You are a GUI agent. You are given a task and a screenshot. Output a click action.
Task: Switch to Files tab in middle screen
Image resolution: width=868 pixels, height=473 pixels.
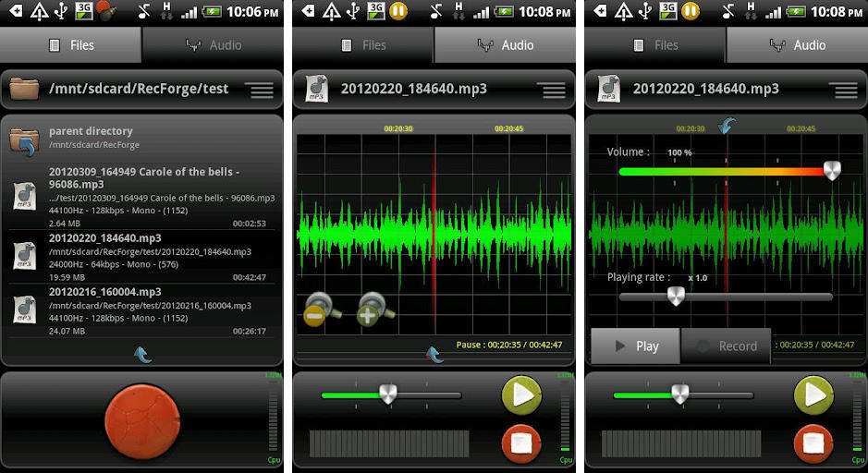363,45
